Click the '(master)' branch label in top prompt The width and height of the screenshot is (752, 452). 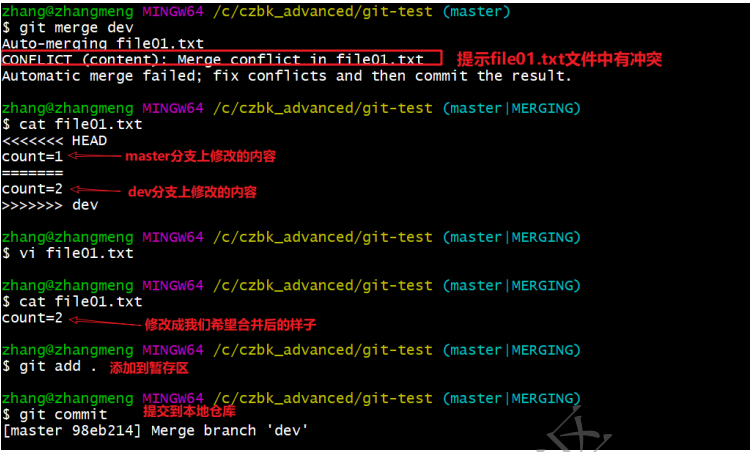coord(476,12)
